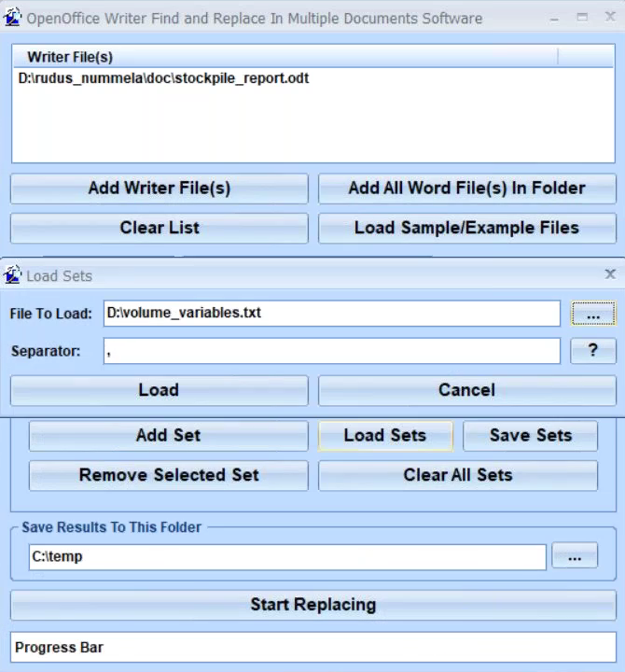Close the main Find and Replace window

click(x=610, y=17)
